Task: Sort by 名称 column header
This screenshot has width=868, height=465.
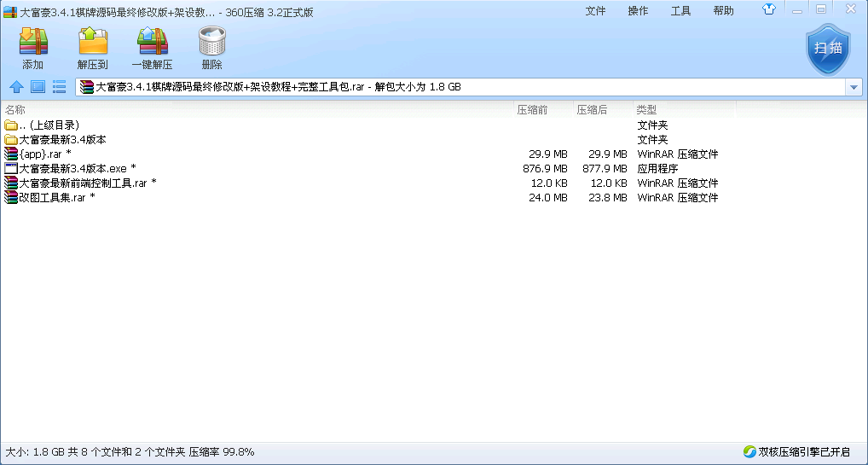Action: [15, 110]
